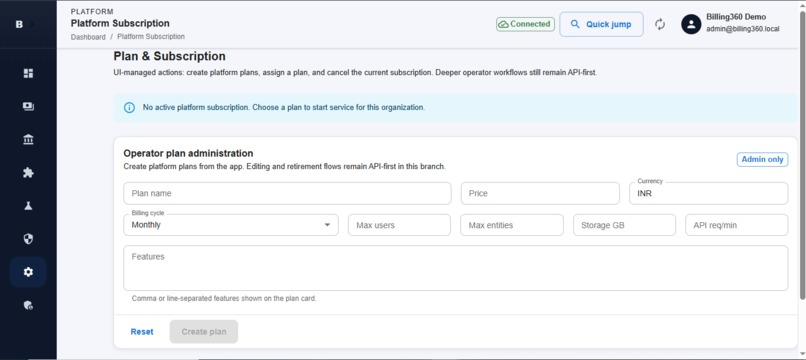
Task: Click the Max entities field
Action: (512, 225)
